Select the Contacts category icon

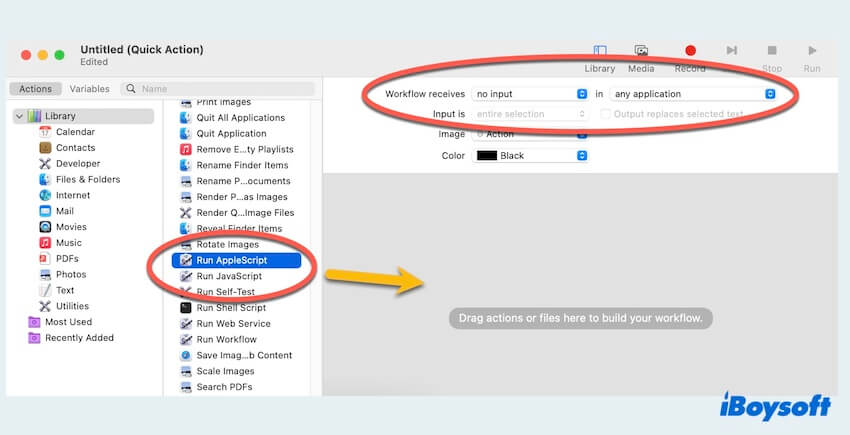(x=45, y=148)
